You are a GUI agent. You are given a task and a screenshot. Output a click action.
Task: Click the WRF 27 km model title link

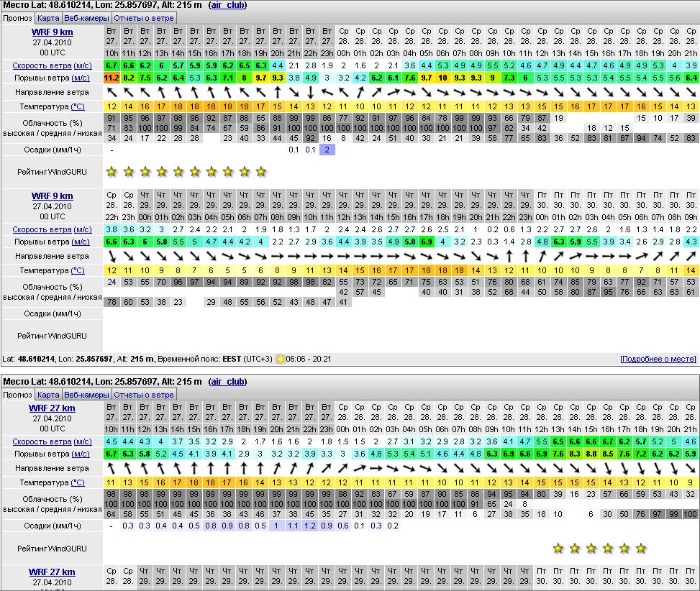point(52,408)
